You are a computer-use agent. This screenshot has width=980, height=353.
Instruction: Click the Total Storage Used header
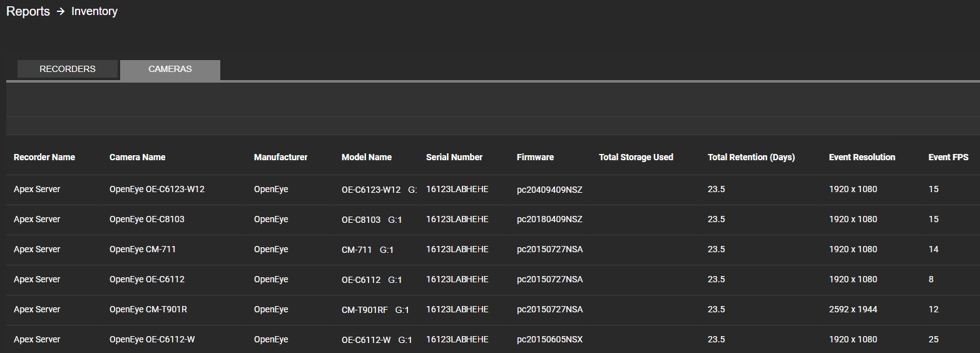[x=636, y=157]
